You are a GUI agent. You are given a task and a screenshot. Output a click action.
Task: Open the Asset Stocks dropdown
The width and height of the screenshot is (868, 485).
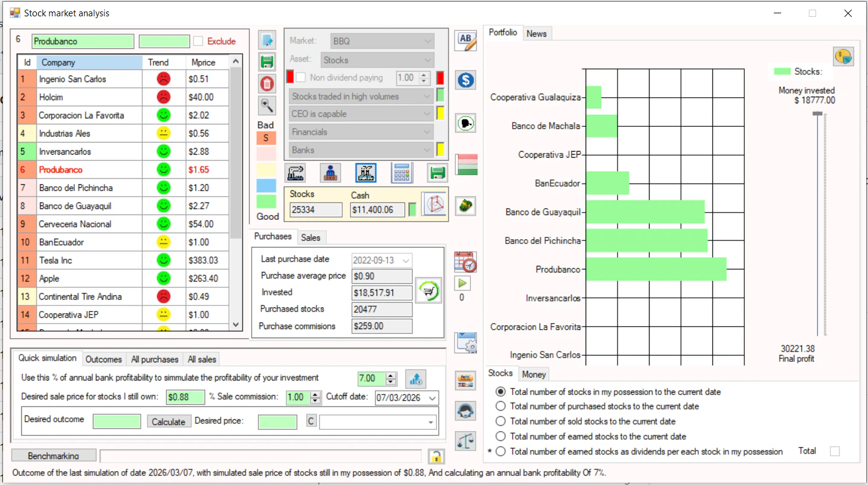[377, 60]
